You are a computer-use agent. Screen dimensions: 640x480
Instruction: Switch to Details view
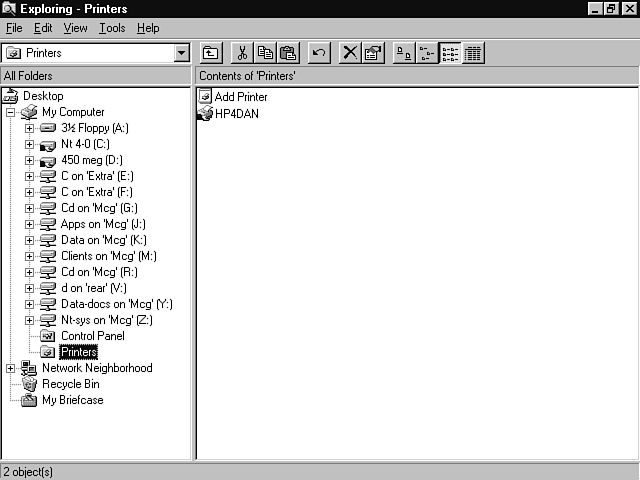473,53
